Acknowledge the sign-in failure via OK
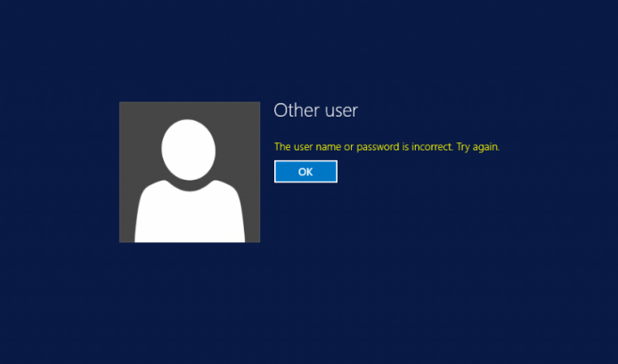Image resolution: width=618 pixels, height=364 pixels. point(305,172)
